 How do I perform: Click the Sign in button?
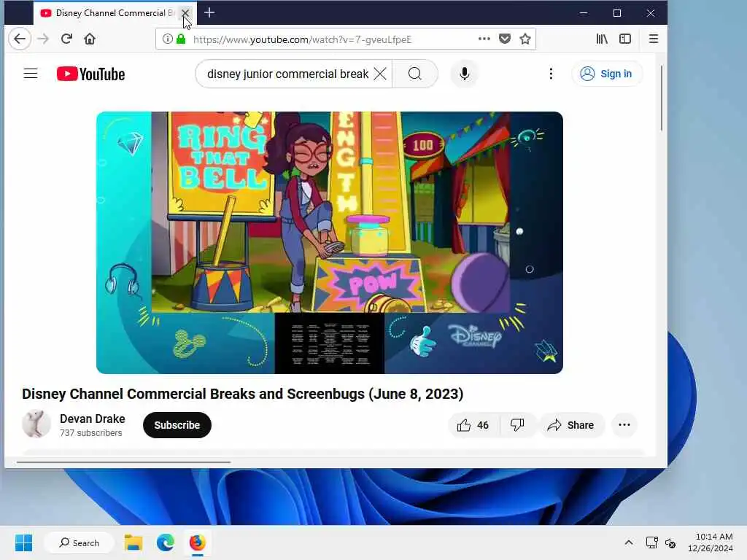tap(606, 74)
